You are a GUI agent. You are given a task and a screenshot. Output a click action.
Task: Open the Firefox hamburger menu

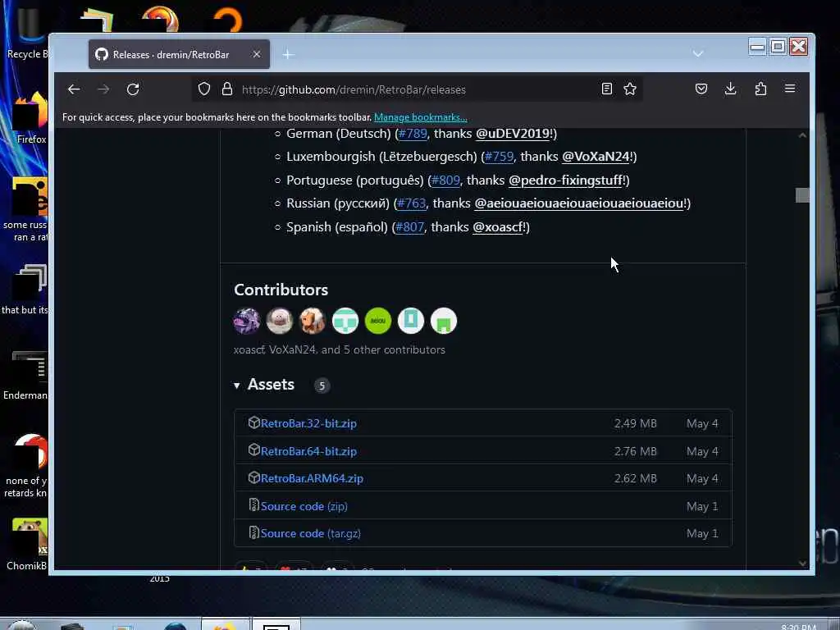point(790,89)
